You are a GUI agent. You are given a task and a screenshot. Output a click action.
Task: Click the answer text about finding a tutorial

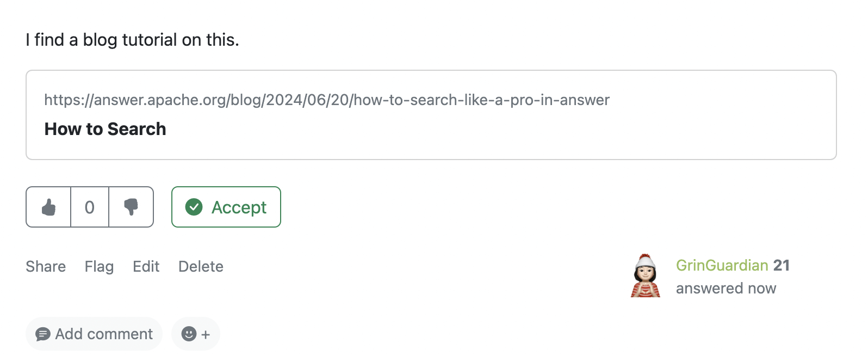pos(131,39)
